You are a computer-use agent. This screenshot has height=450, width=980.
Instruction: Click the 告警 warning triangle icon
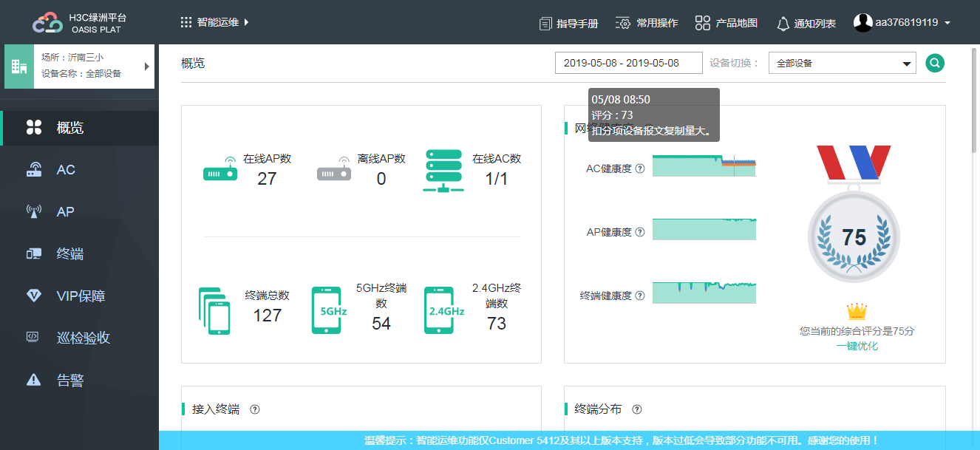coord(34,380)
